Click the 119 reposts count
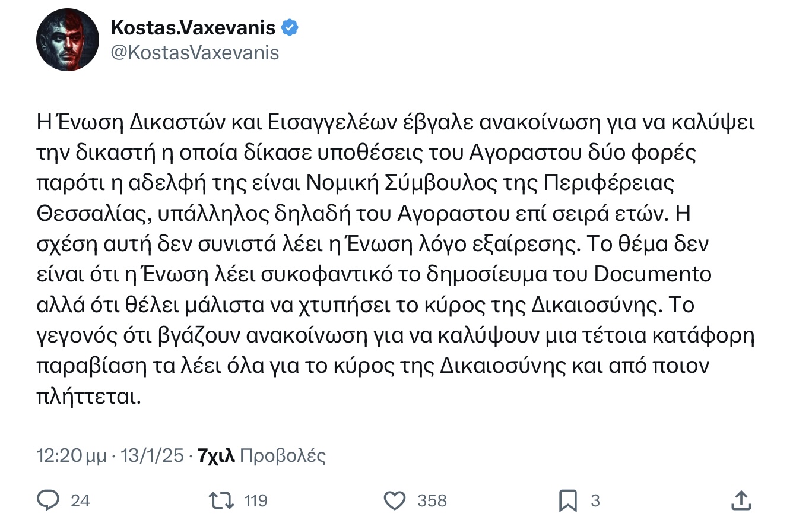Image resolution: width=812 pixels, height=523 pixels. (x=256, y=501)
